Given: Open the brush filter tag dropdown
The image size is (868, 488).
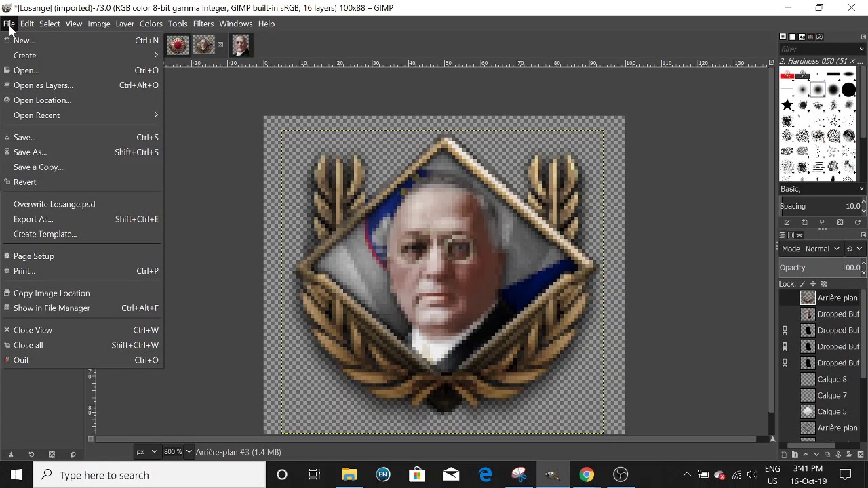Looking at the screenshot, I should pos(861,49).
